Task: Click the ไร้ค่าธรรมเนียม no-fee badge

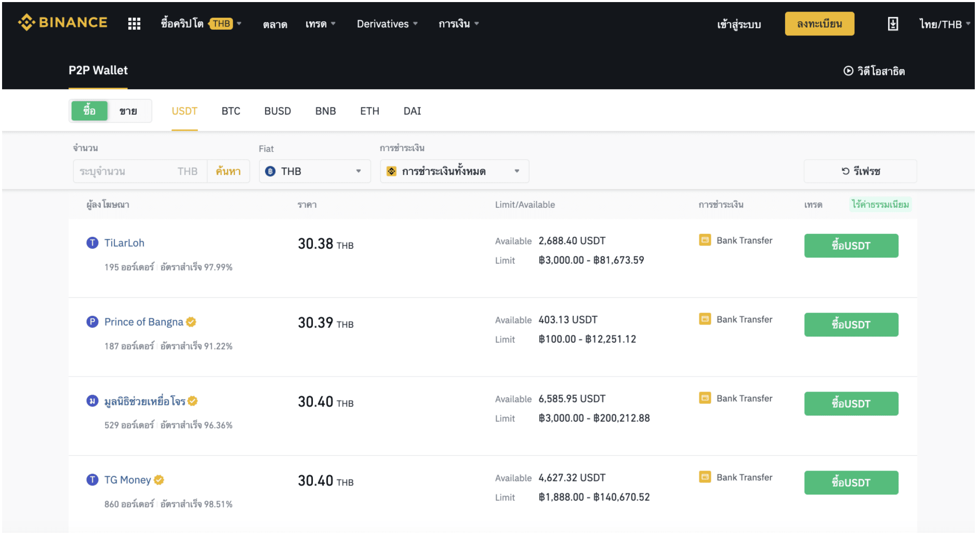Action: pyautogui.click(x=880, y=205)
